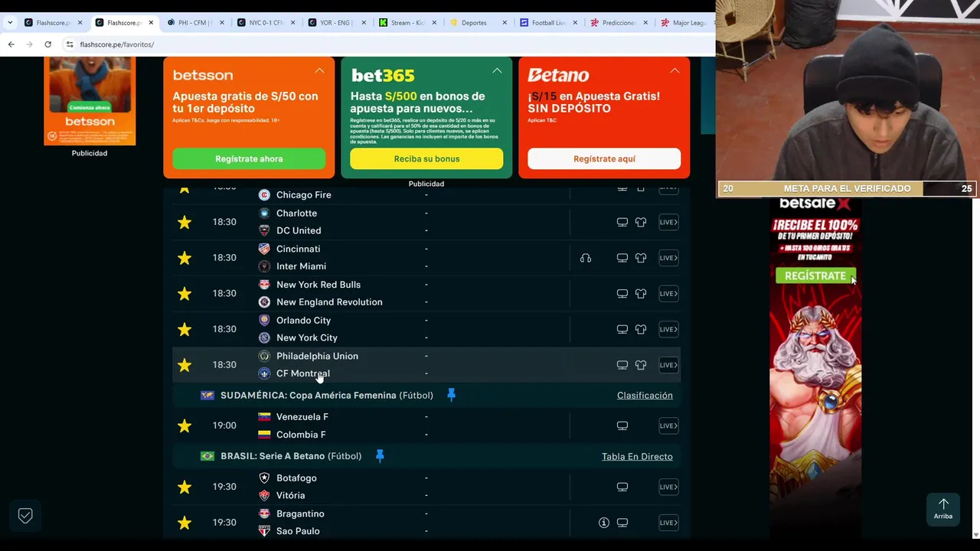
Task: Open TV icon on New York Red Bulls row
Action: (x=622, y=293)
